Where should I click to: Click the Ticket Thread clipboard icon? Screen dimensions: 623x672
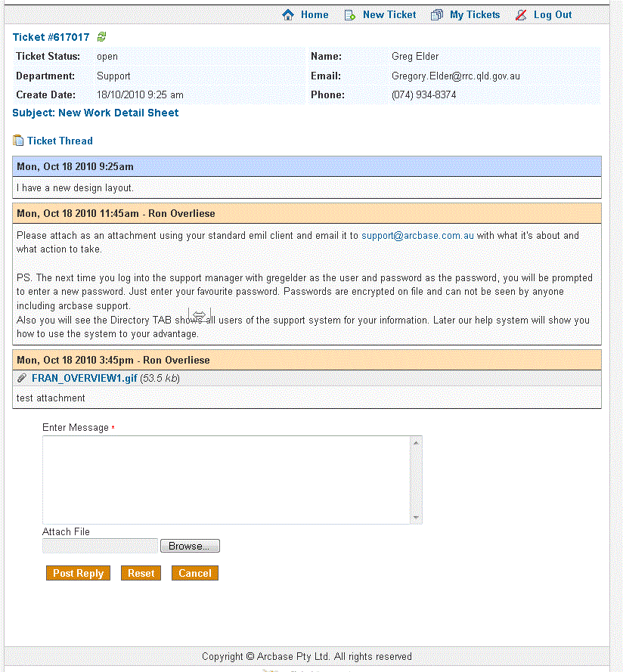pyautogui.click(x=18, y=140)
